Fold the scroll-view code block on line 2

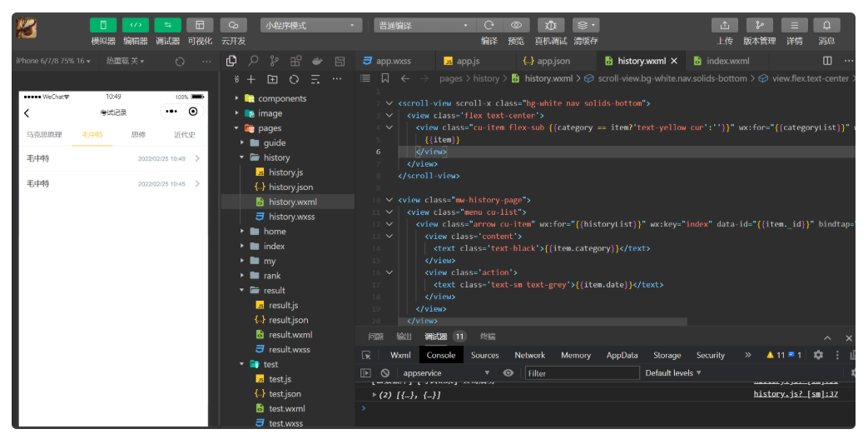click(x=389, y=103)
